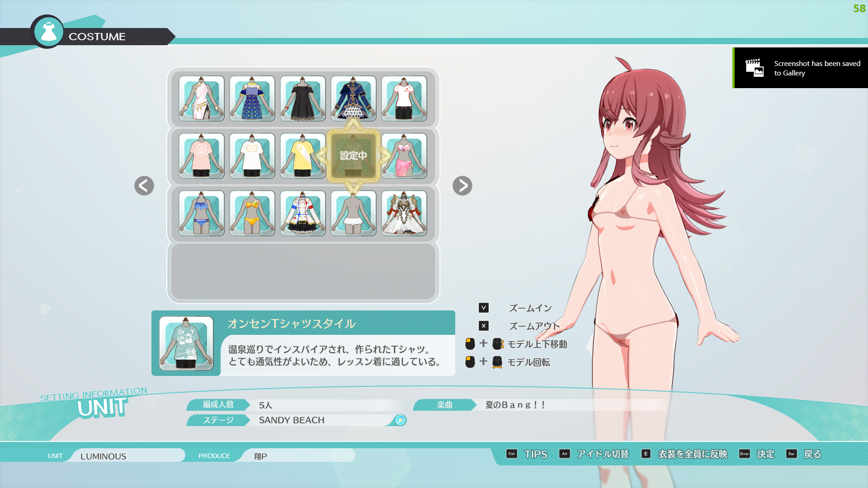Viewport: 868px width, 488px height.
Task: Click the ズームアウト label
Action: (534, 326)
